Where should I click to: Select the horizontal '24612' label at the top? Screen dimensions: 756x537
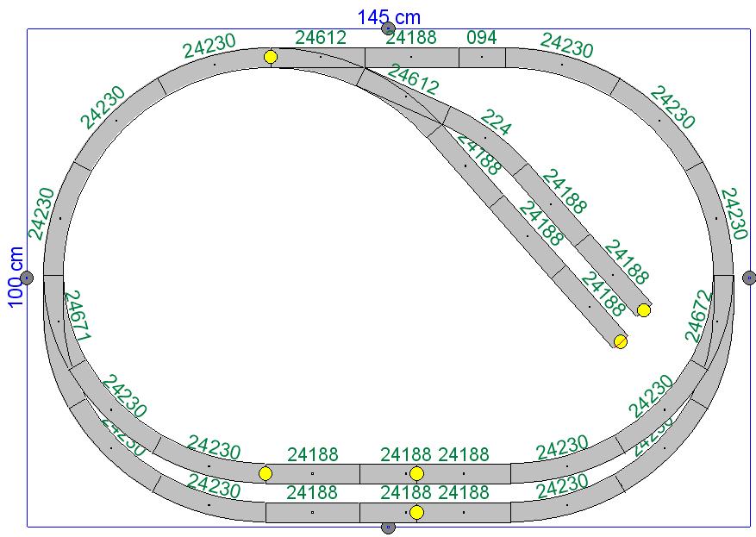tap(321, 38)
